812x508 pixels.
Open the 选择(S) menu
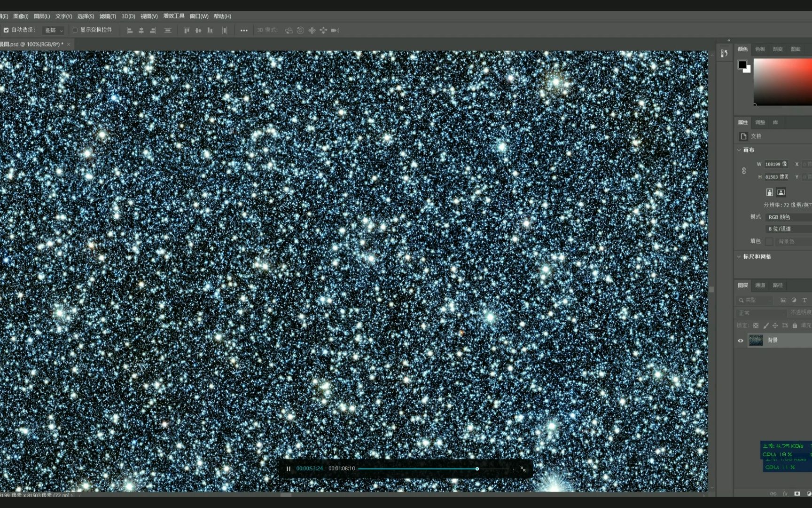tap(86, 16)
